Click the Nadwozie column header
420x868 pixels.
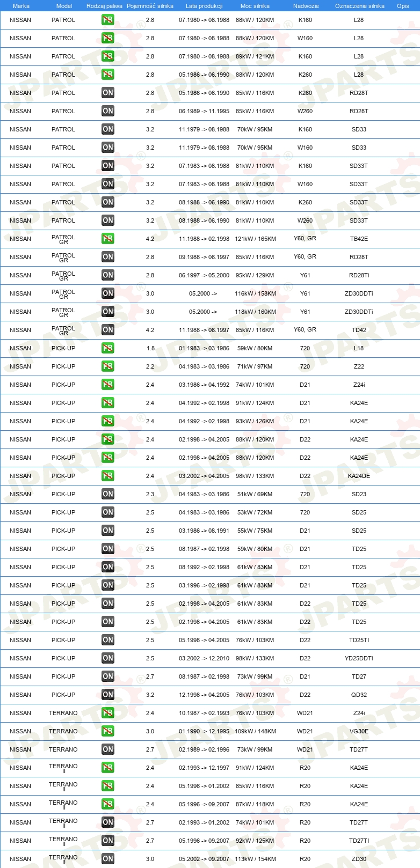pyautogui.click(x=306, y=6)
